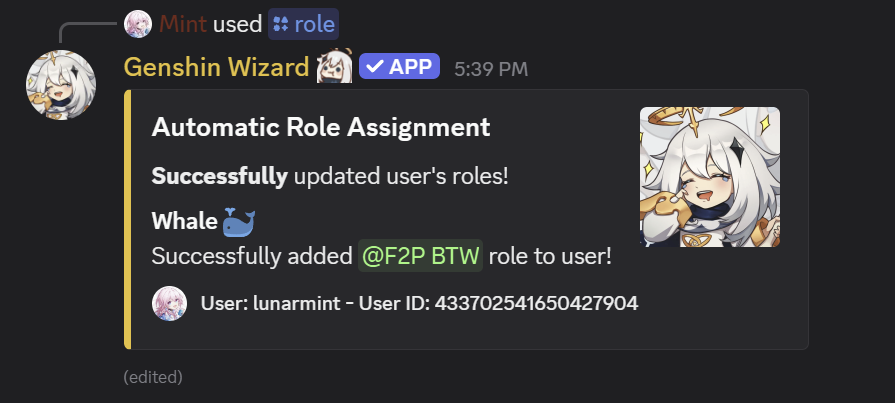Open the Paimon embed thumbnail image
895x403 pixels.
click(709, 177)
